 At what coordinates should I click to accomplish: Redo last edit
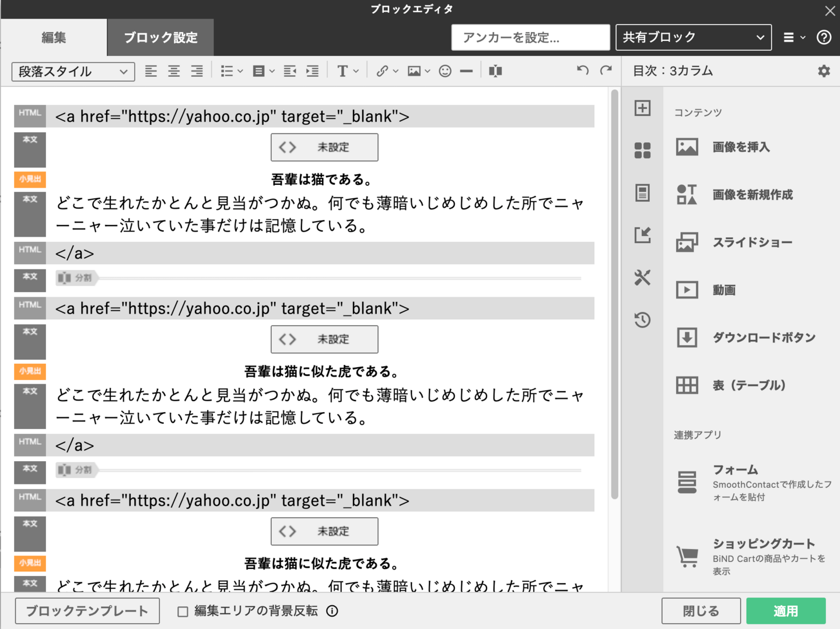606,71
